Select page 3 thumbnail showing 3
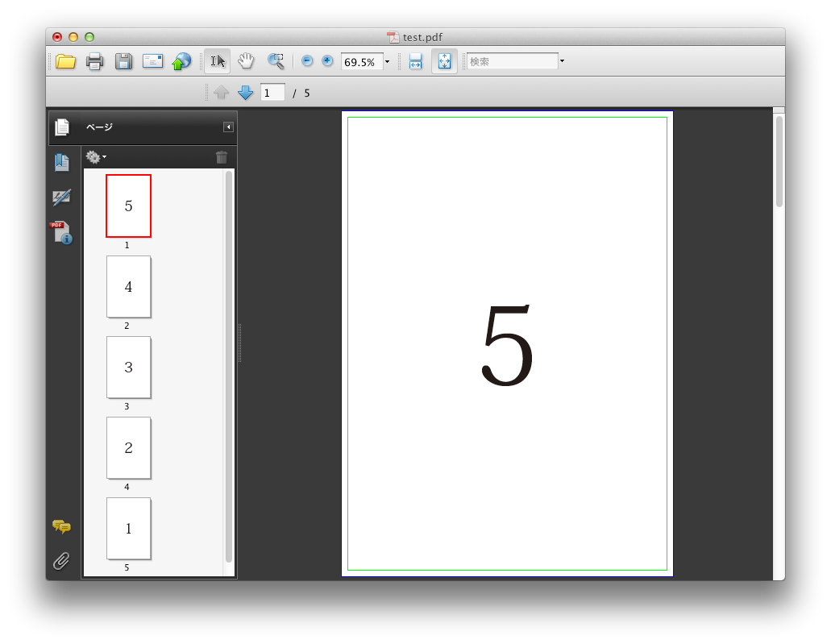The image size is (831, 644). pos(128,368)
